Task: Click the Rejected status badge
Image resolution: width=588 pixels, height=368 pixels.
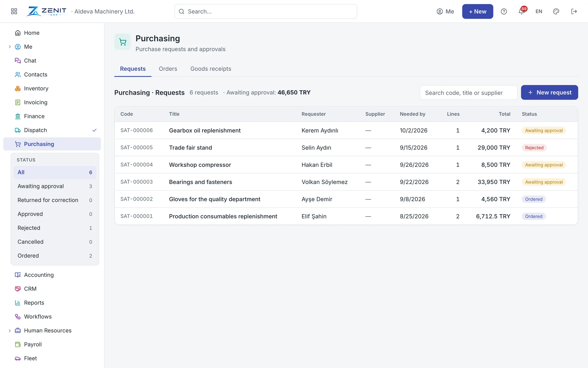Action: tap(534, 148)
